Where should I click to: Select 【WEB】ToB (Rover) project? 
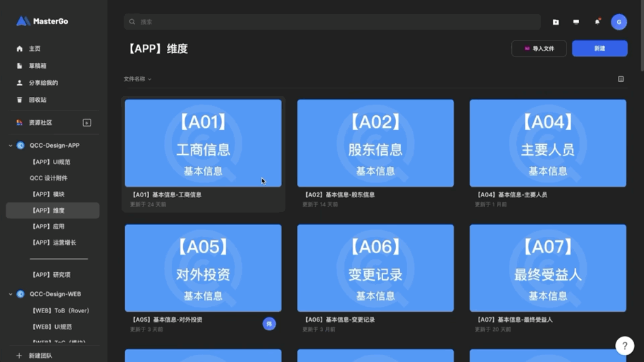[59, 310]
